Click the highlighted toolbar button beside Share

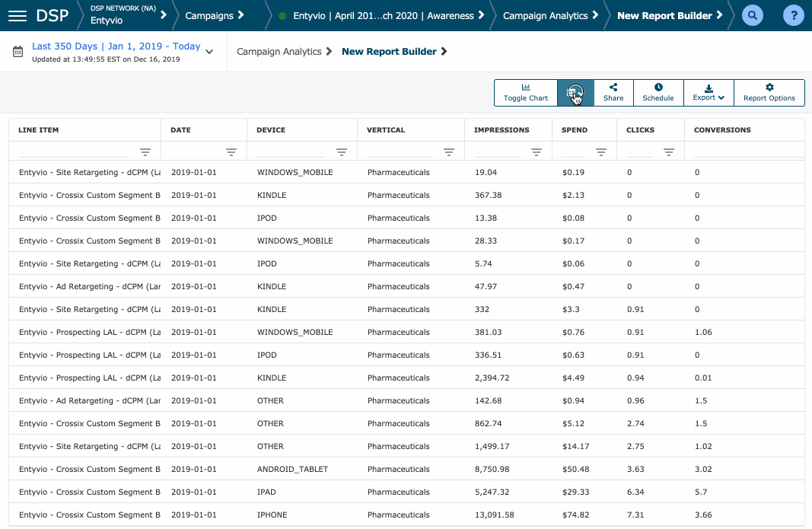coord(575,93)
